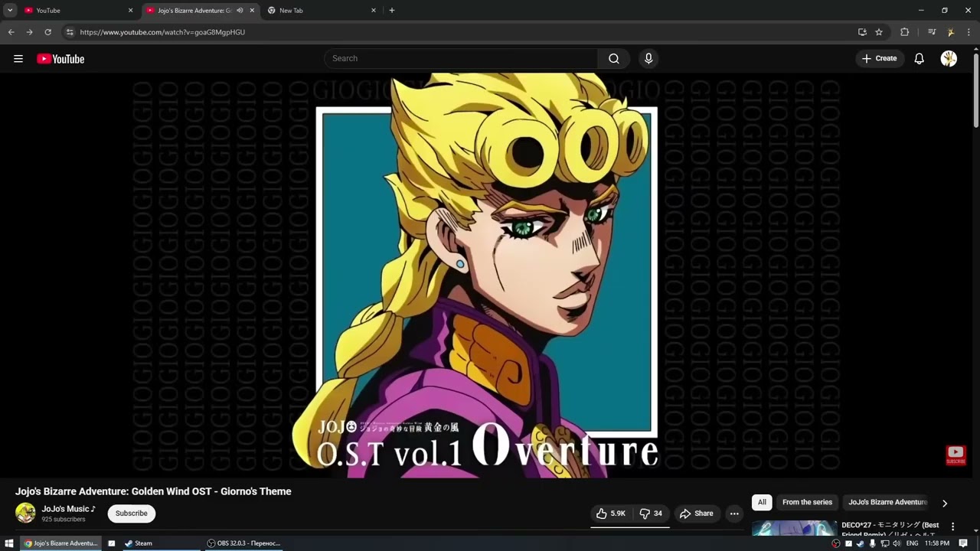Select the JoJo's Bizarre Adventure chip
980x551 pixels.
coord(887,502)
